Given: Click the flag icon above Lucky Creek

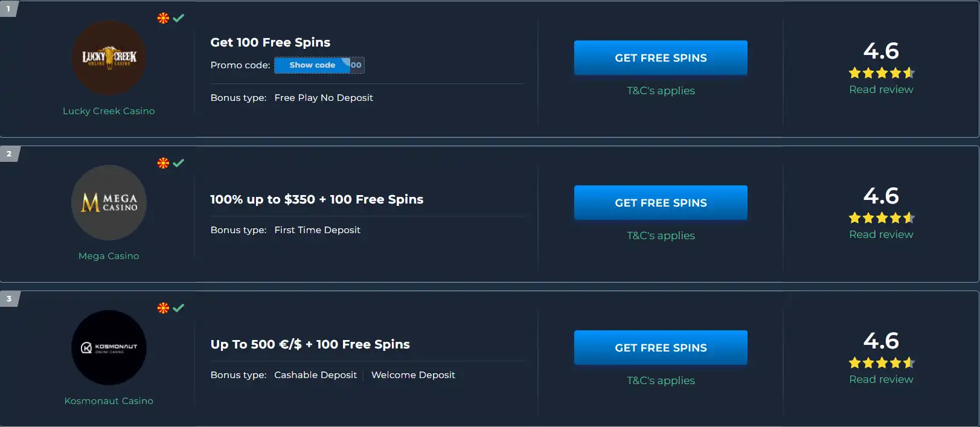Looking at the screenshot, I should coord(163,18).
